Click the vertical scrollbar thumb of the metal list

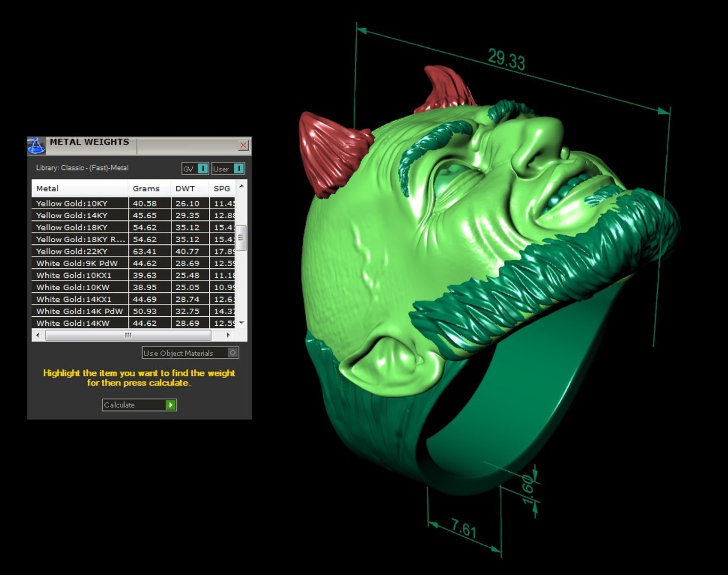click(241, 237)
